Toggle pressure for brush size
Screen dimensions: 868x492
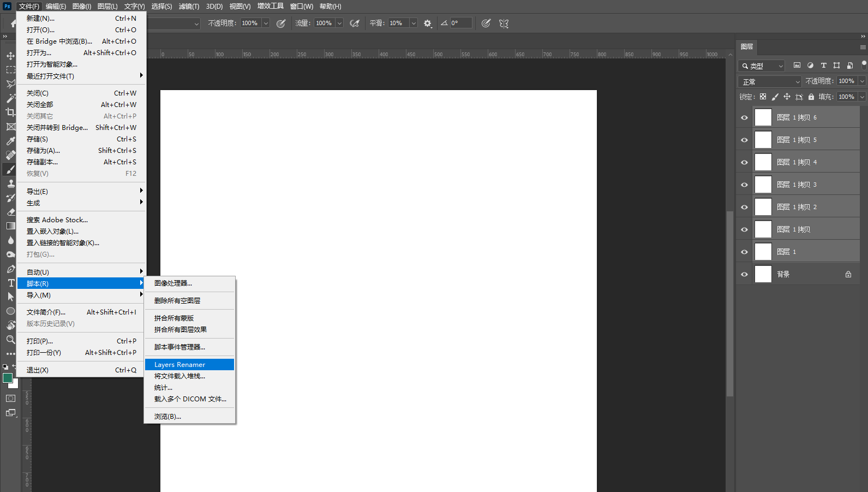click(486, 23)
